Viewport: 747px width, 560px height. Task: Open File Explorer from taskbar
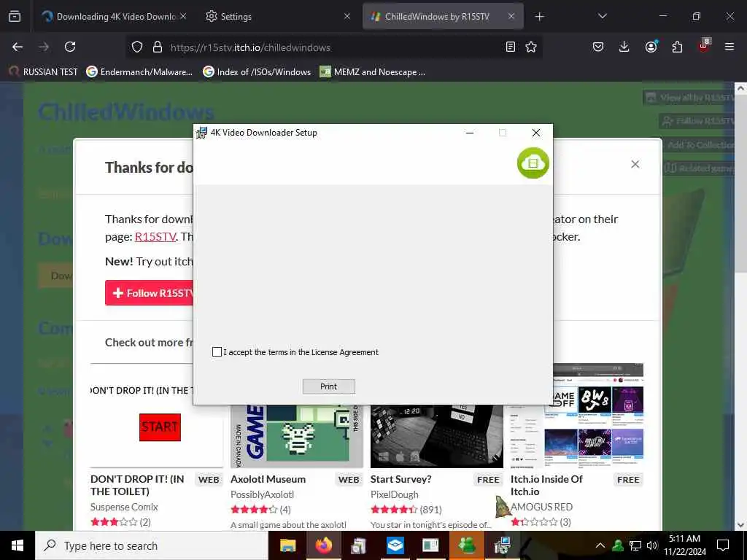288,545
